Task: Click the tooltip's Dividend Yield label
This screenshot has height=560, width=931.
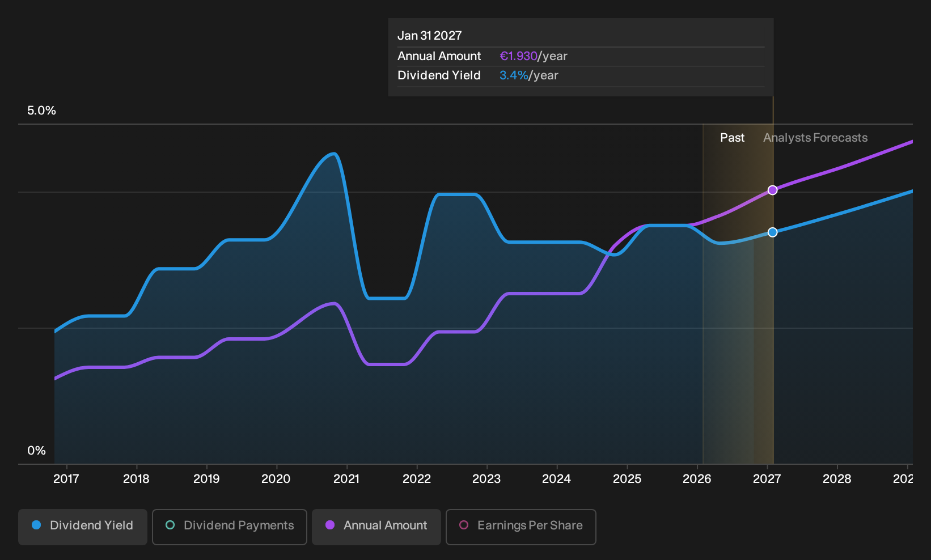Action: pos(439,75)
